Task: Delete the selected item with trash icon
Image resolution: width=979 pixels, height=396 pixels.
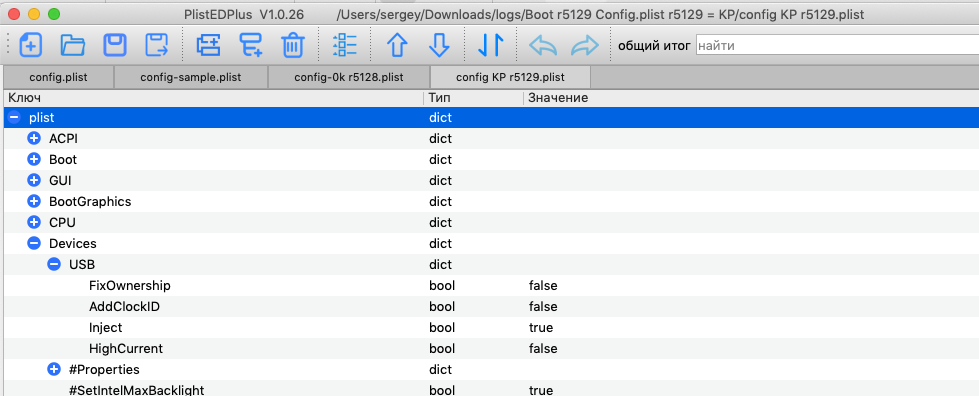Action: tap(293, 46)
